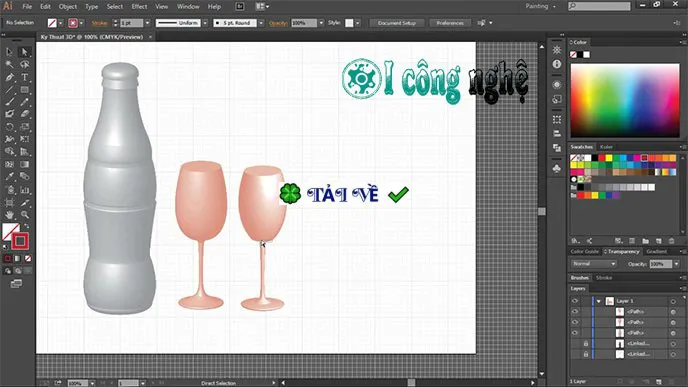Select the Rectangle tool
Image resolution: width=688 pixels, height=387 pixels.
(25, 90)
